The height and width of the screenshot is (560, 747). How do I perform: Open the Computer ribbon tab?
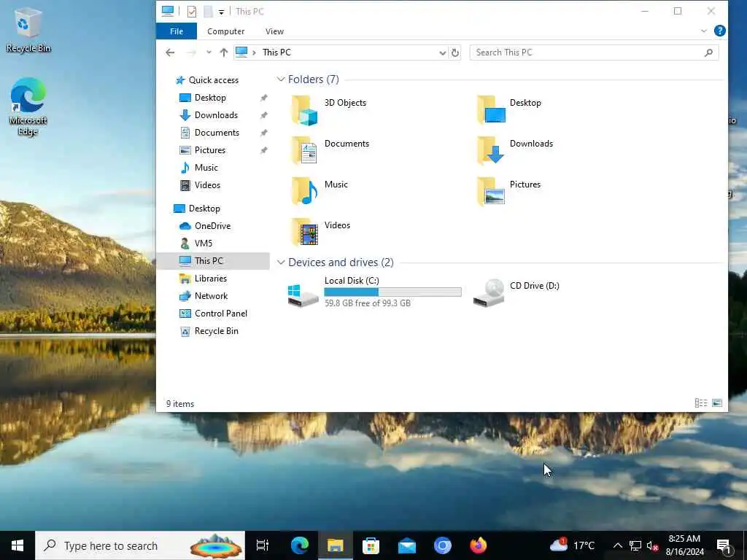pyautogui.click(x=226, y=31)
